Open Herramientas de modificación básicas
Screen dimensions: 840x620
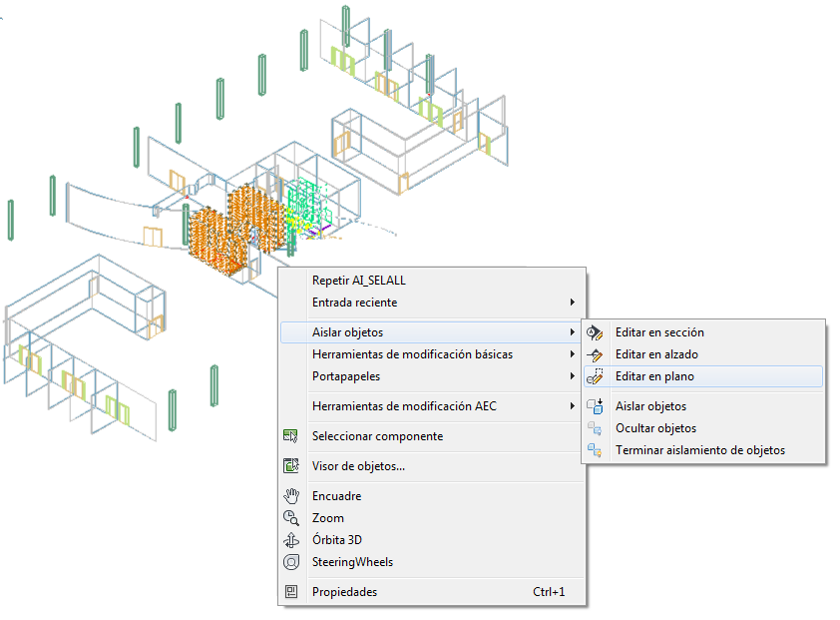point(432,354)
